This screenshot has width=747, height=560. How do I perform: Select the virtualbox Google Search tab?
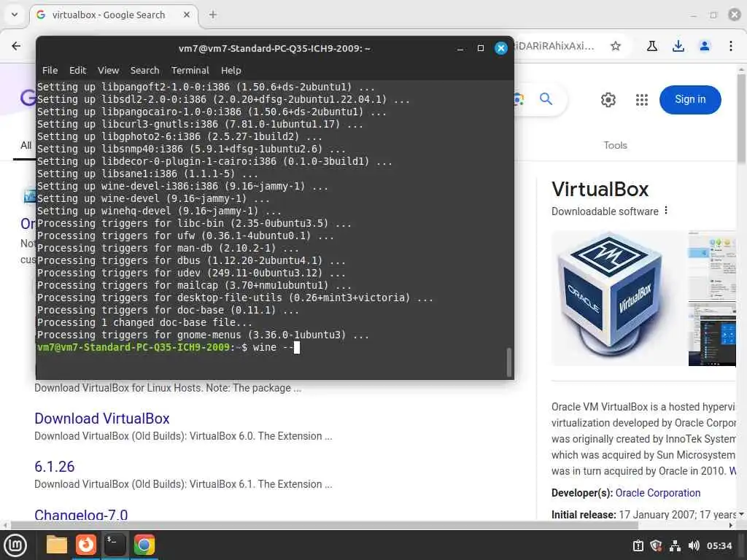[113, 15]
